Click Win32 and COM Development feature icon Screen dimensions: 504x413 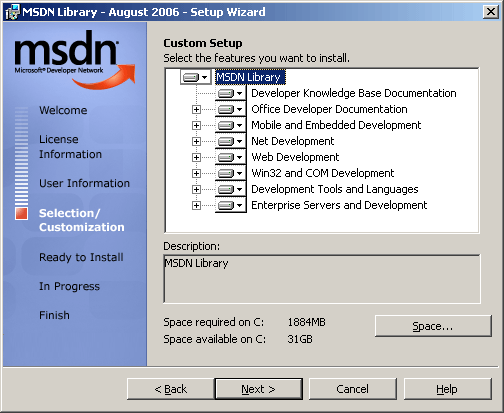(231, 173)
